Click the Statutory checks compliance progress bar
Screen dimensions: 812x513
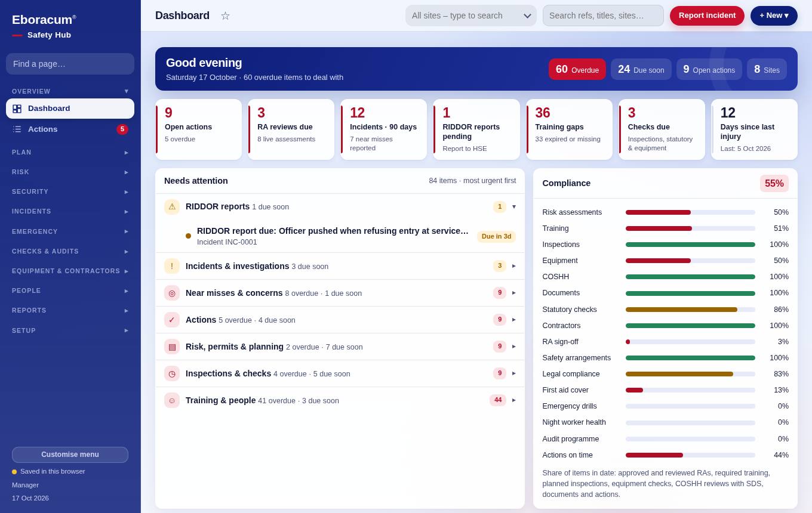pyautogui.click(x=690, y=310)
